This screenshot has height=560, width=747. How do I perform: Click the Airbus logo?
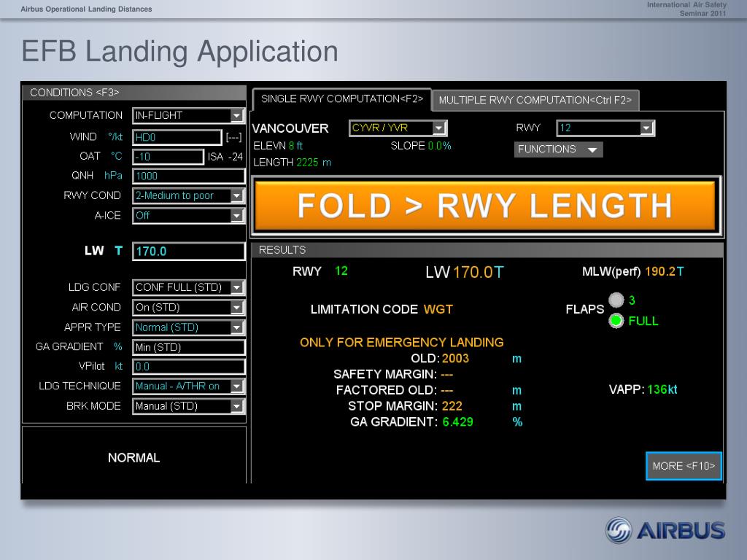pos(665,531)
